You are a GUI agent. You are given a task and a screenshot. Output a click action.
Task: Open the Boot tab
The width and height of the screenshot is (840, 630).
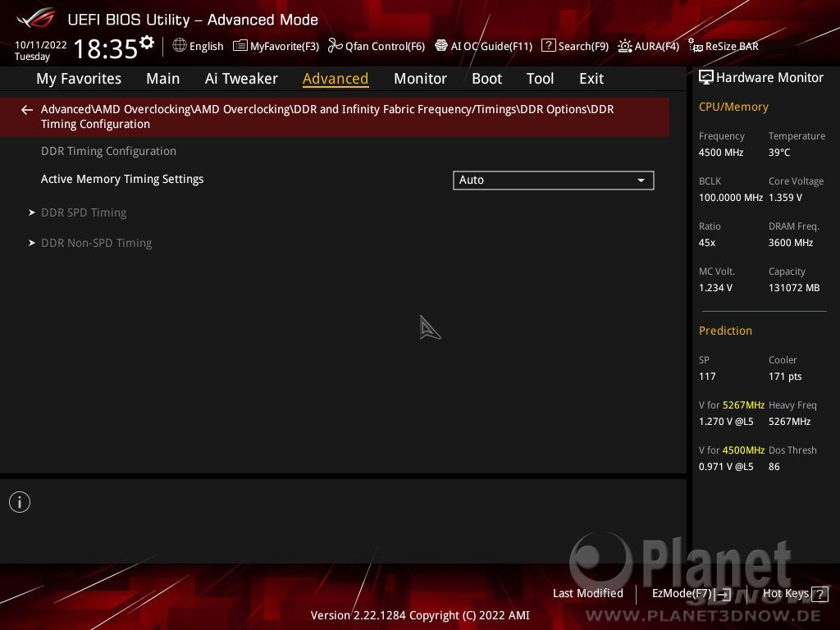(486, 79)
